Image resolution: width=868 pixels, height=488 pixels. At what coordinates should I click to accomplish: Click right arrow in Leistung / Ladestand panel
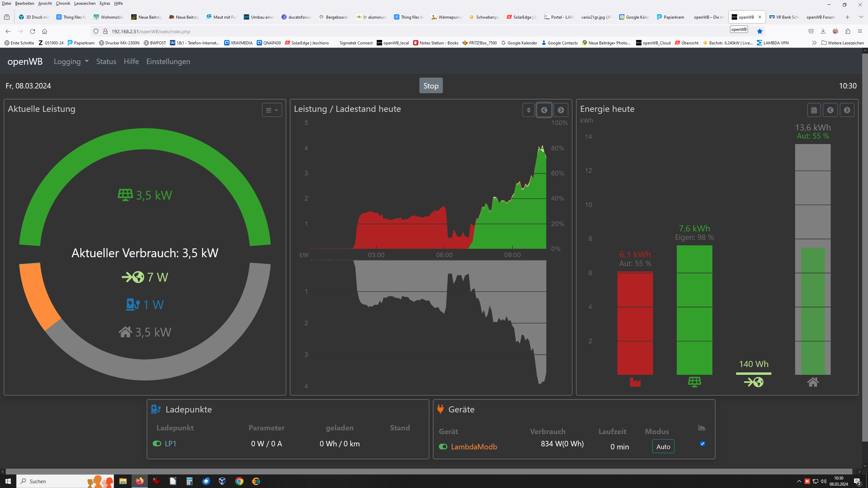tap(560, 110)
